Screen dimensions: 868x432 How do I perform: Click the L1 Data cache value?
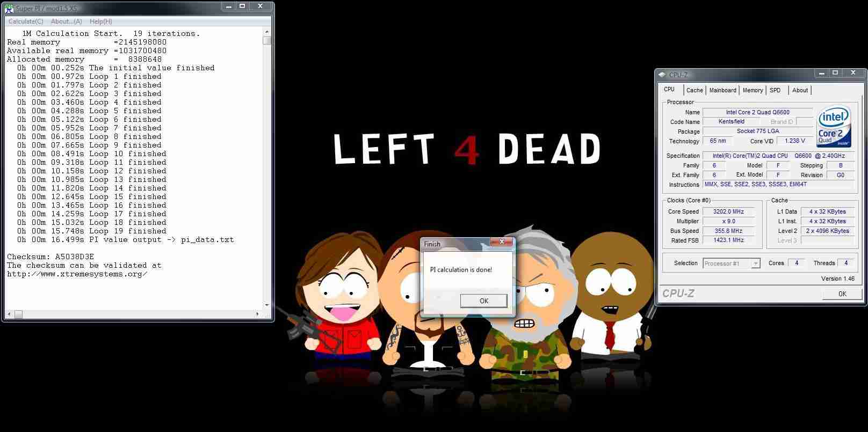point(827,212)
